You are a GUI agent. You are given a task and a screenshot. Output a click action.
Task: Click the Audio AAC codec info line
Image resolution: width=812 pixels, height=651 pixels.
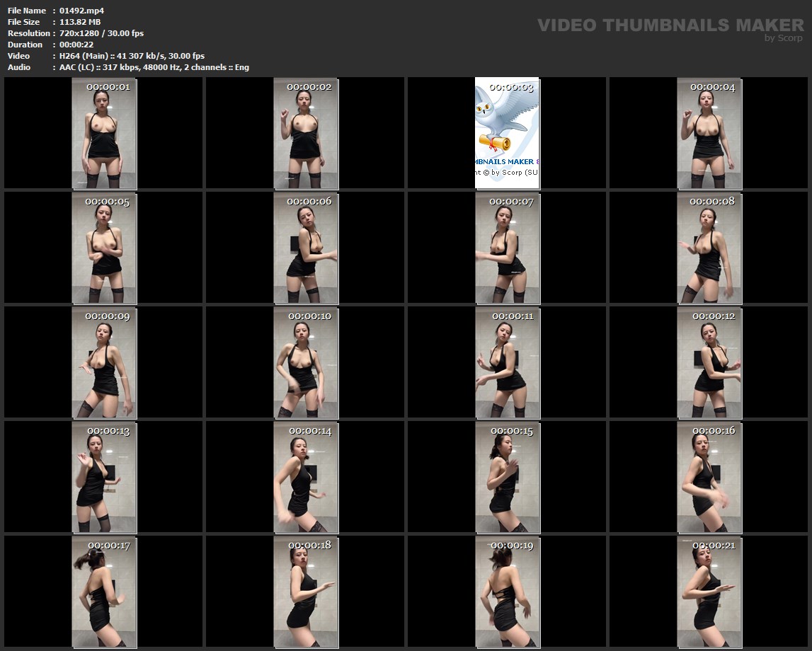pyautogui.click(x=154, y=67)
